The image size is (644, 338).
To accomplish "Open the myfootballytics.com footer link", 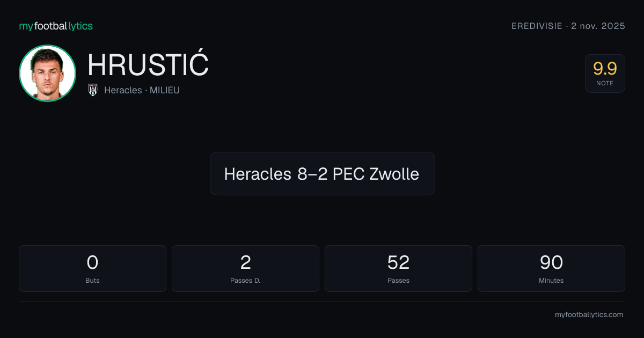I will tap(589, 315).
